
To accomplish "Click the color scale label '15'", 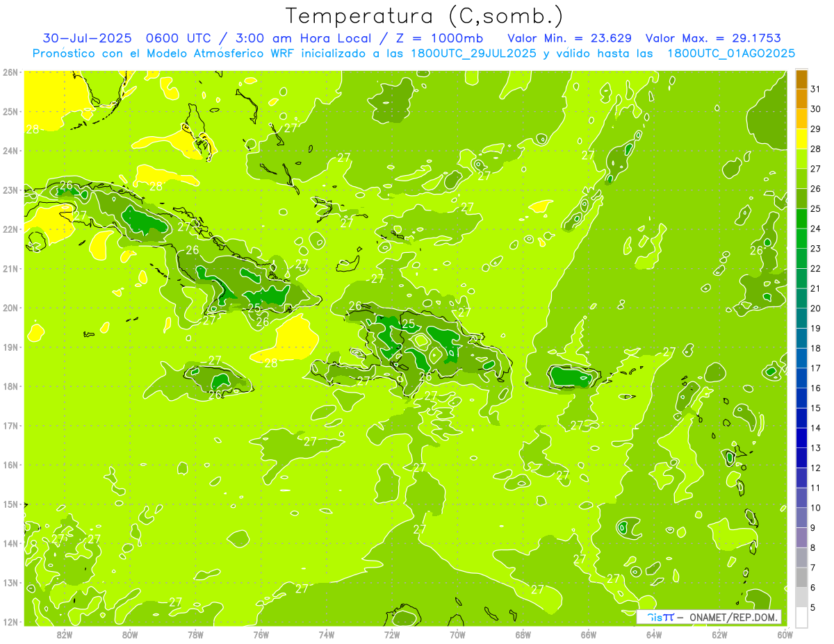I will (x=815, y=408).
